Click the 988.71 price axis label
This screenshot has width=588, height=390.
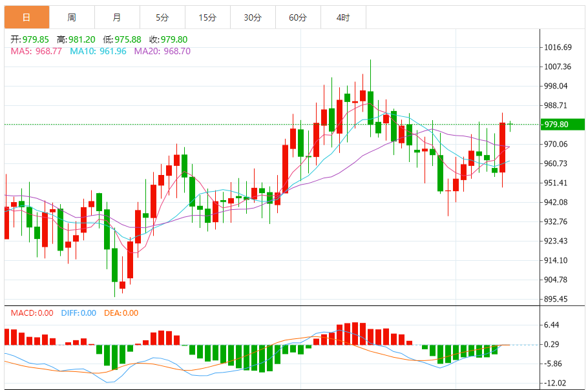point(556,105)
